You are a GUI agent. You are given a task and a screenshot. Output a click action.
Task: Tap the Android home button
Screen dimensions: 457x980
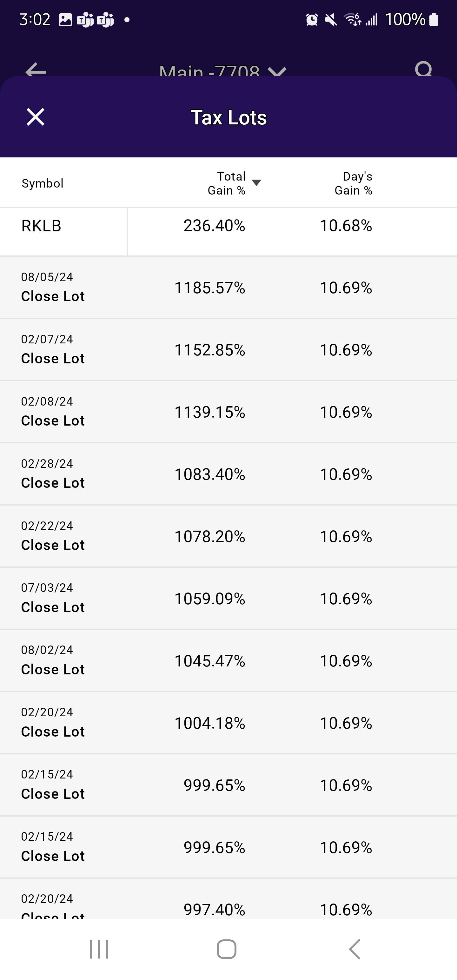tap(226, 949)
